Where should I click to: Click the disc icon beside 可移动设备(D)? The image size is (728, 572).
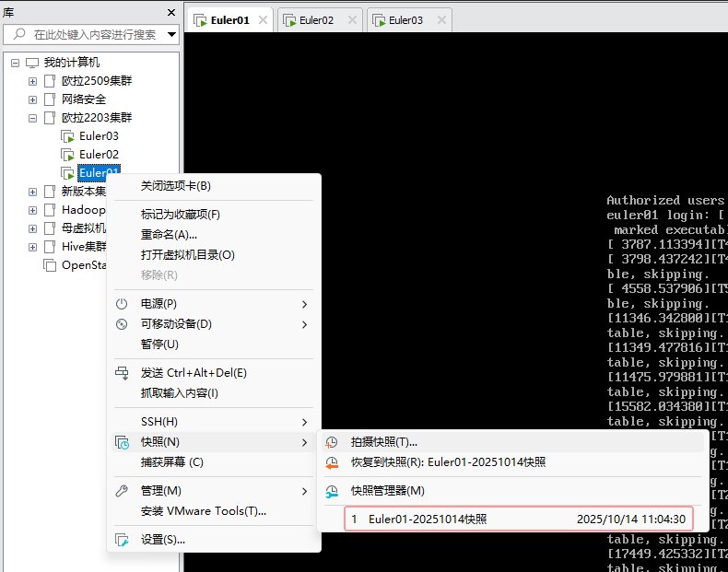pos(122,324)
